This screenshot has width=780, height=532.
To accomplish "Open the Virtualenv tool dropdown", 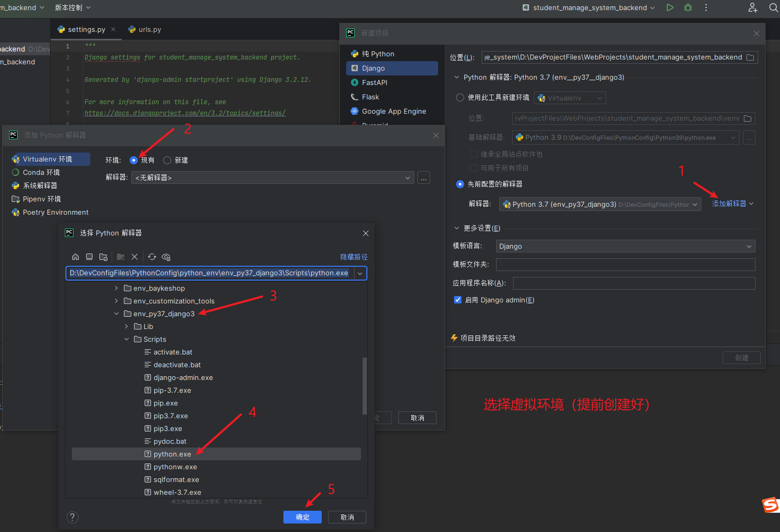I will (x=570, y=98).
